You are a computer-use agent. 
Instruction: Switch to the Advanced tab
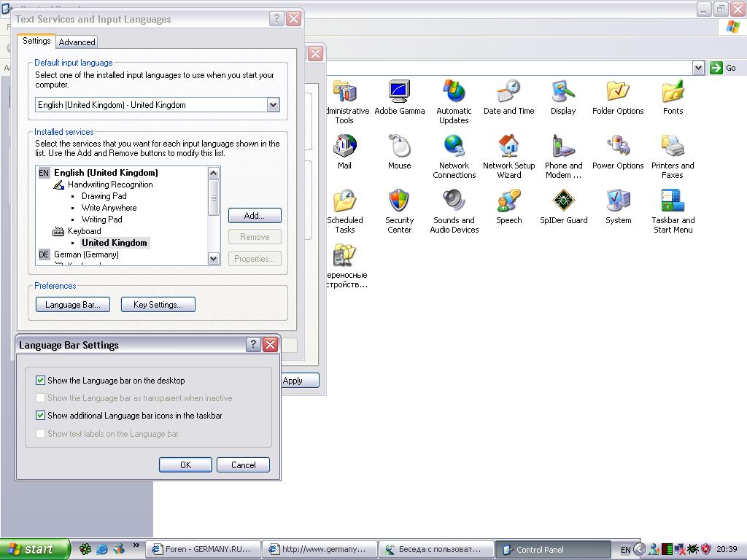pyautogui.click(x=77, y=42)
